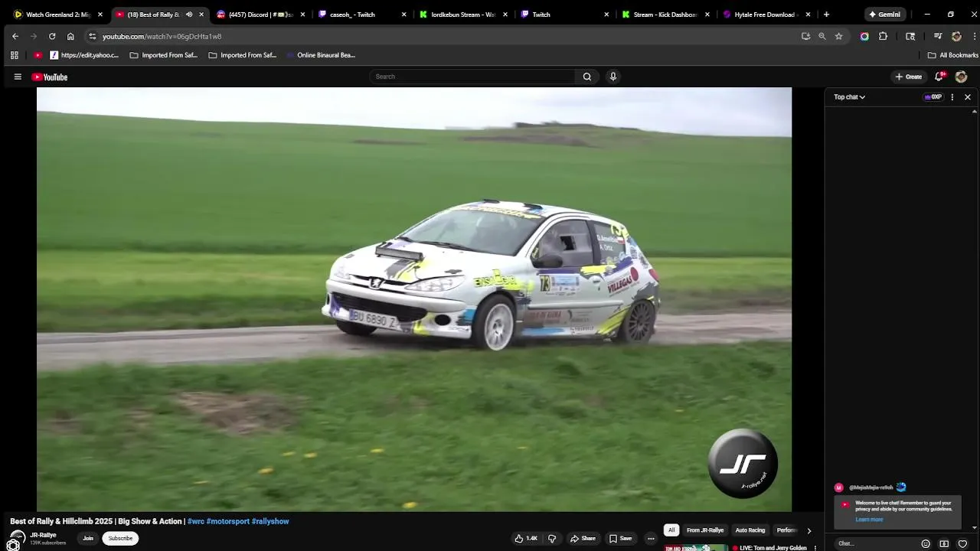980x551 pixels.
Task: Click the Super Chat dollar icon
Action: (x=944, y=543)
